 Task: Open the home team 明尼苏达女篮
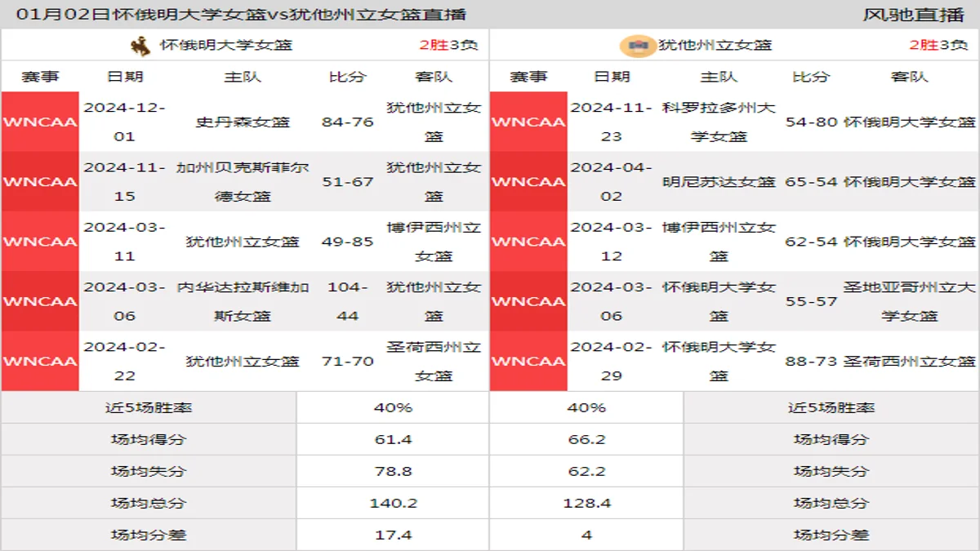[719, 181]
